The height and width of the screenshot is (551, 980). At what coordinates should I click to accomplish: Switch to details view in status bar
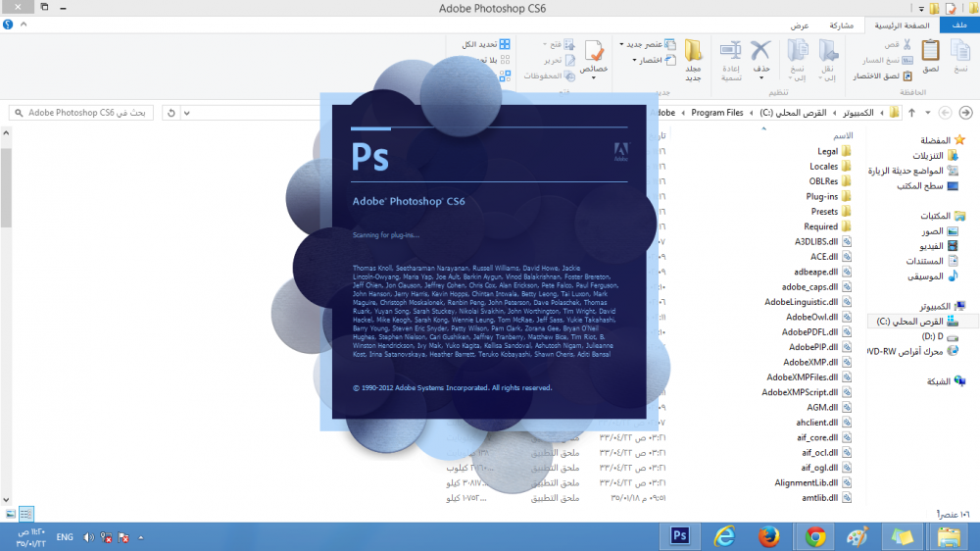pyautogui.click(x=26, y=514)
